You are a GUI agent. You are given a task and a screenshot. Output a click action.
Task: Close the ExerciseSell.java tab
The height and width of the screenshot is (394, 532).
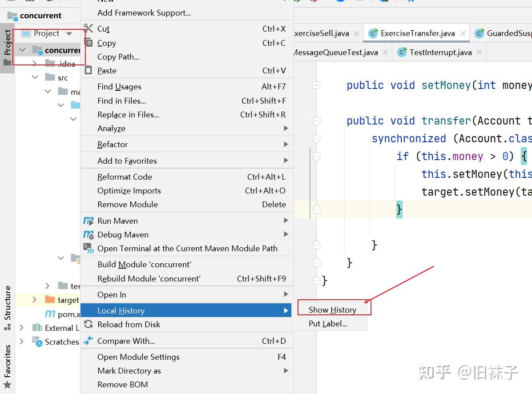(356, 33)
